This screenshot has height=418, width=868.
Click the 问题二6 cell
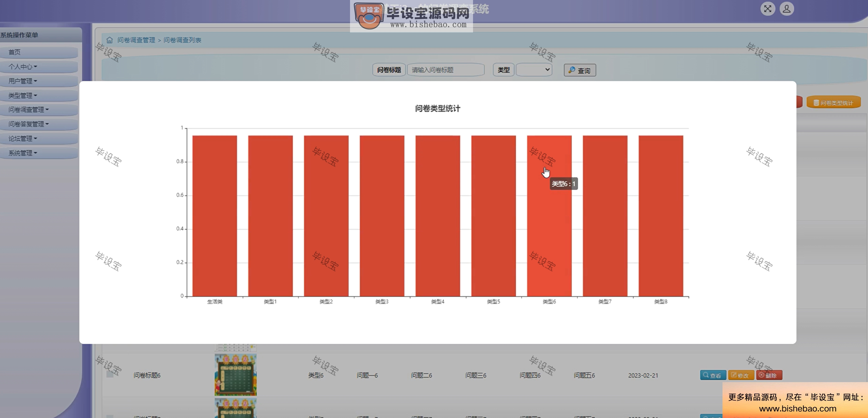tap(422, 375)
